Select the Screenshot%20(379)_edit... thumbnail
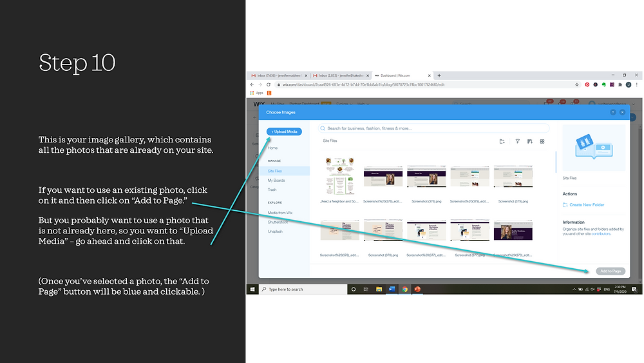644x363 pixels. (470, 177)
